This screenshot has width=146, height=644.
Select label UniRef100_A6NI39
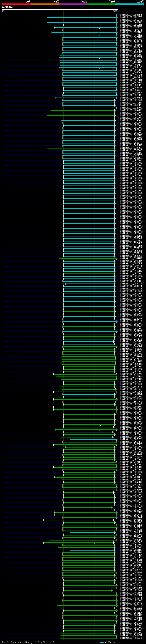point(131,349)
